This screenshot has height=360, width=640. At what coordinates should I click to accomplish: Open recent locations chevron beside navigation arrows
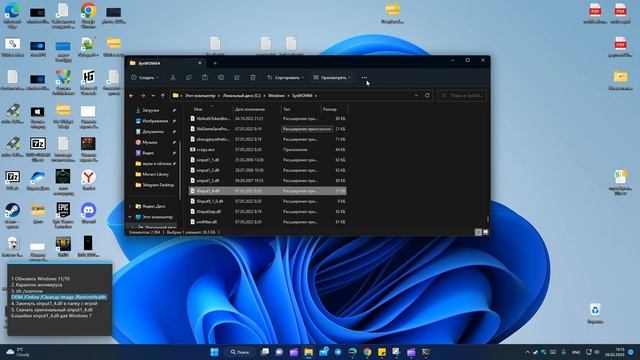tap(153, 96)
